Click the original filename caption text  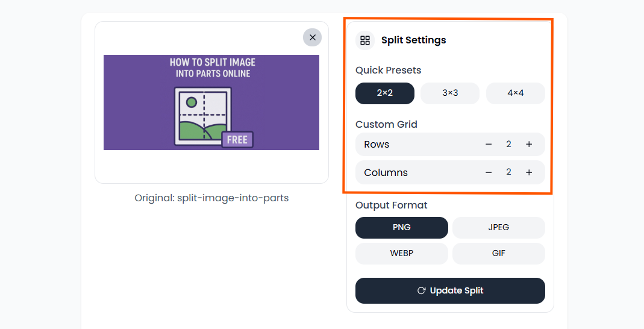[211, 198]
